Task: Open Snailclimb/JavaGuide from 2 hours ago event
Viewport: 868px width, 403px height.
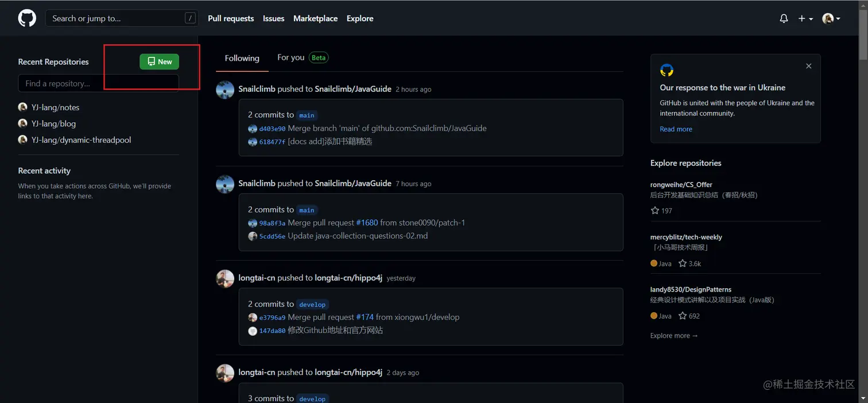Action: coord(353,89)
